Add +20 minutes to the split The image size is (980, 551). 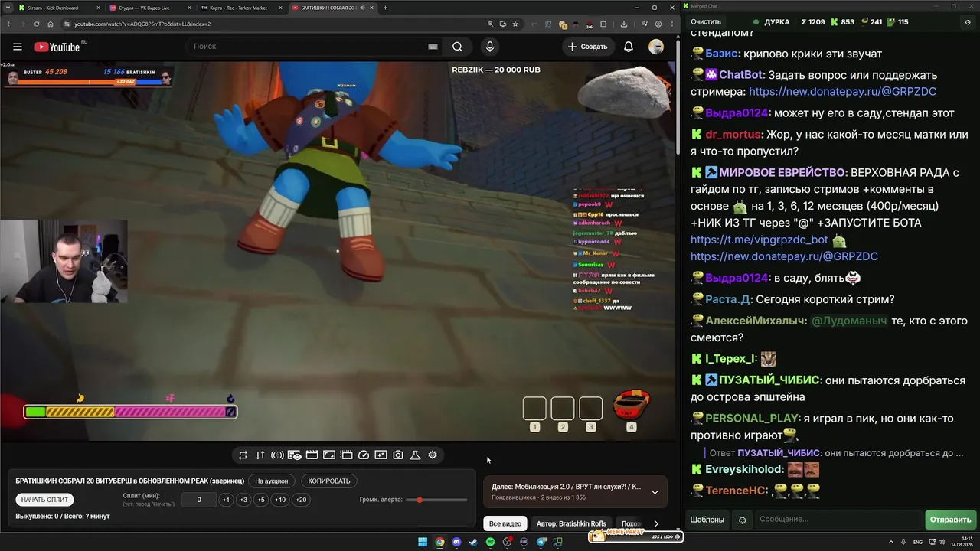pyautogui.click(x=301, y=500)
